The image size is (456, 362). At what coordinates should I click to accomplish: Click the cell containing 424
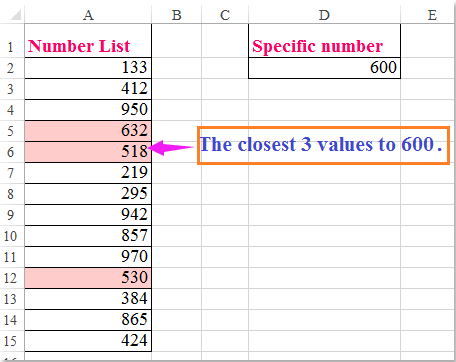88,341
